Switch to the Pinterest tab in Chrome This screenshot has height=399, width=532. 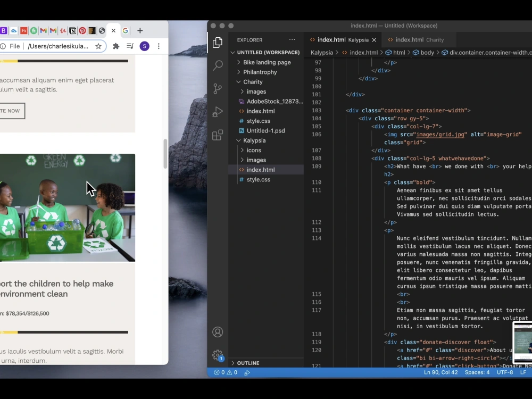(x=82, y=30)
